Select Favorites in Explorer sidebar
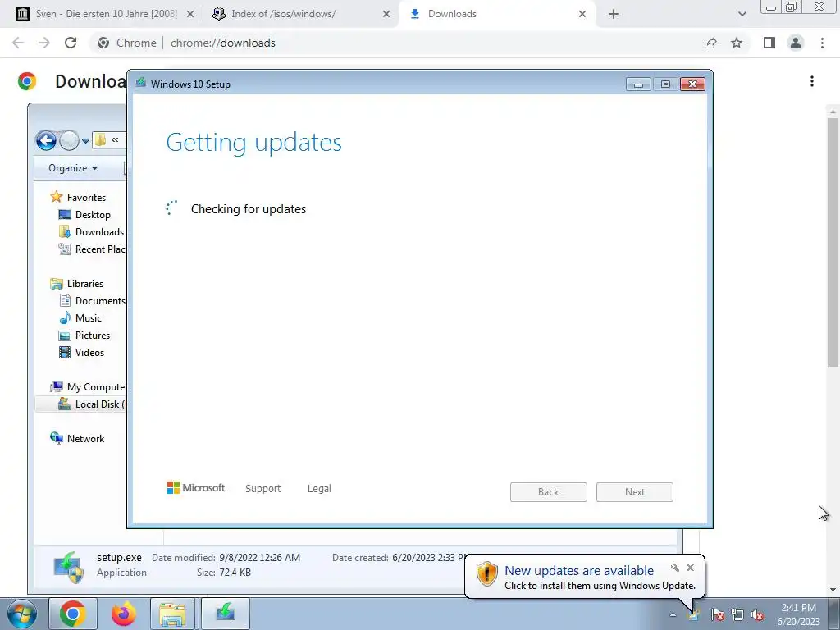The width and height of the screenshot is (840, 630). coord(85,197)
